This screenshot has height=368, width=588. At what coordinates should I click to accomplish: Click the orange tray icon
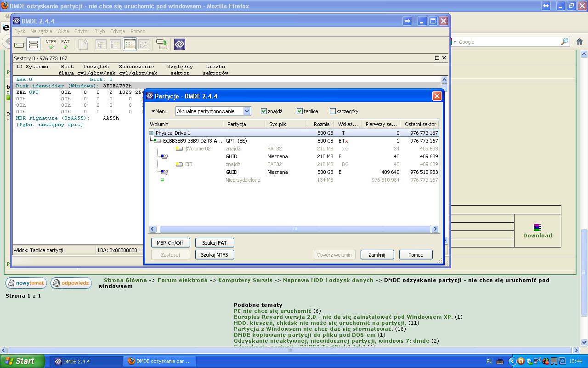tap(520, 361)
